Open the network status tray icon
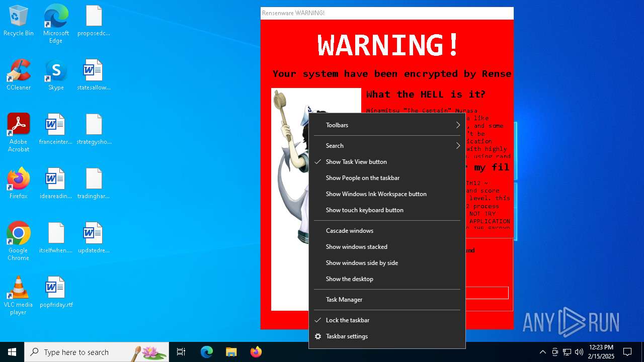The height and width of the screenshot is (362, 644). 567,352
